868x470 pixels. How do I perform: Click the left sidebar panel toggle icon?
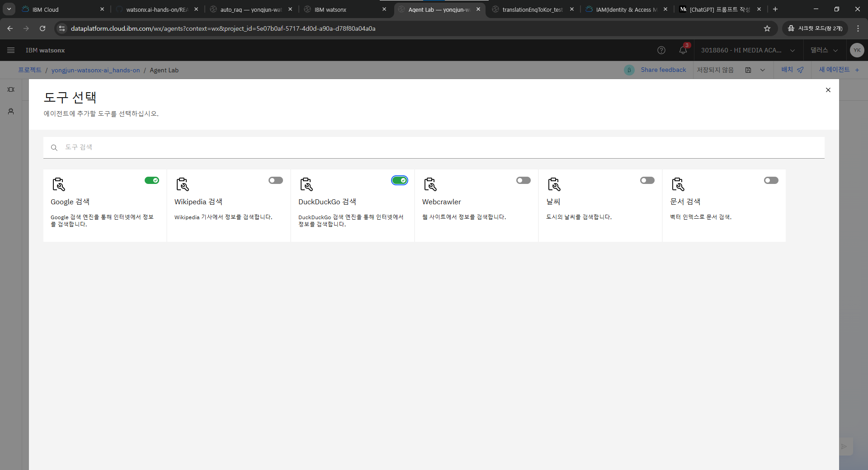(11, 89)
